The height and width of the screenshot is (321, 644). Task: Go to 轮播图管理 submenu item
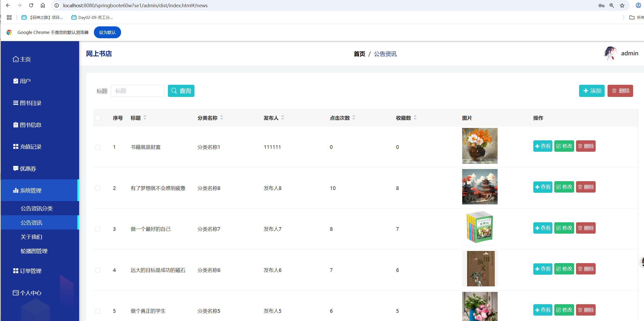coord(34,251)
